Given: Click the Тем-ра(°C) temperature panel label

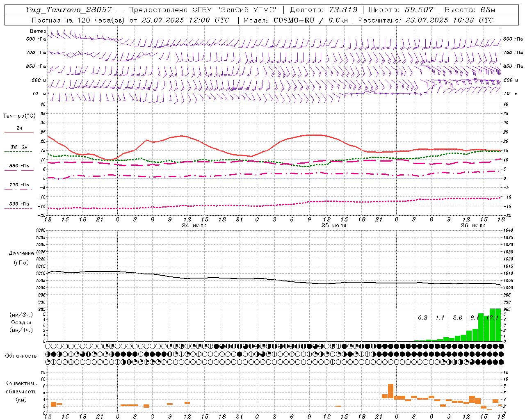Looking at the screenshot, I should [19, 116].
